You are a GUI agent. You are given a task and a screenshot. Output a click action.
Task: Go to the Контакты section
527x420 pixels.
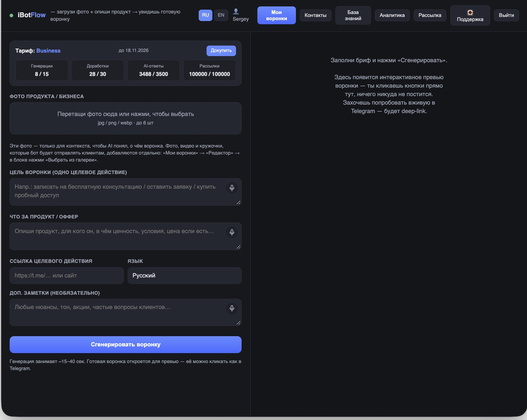[x=315, y=15]
